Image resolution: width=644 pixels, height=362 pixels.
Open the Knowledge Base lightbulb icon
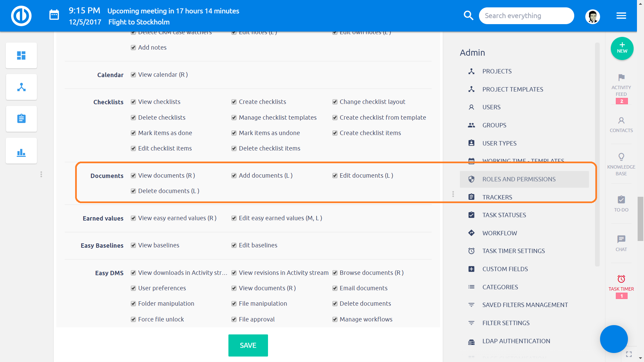coord(621,157)
